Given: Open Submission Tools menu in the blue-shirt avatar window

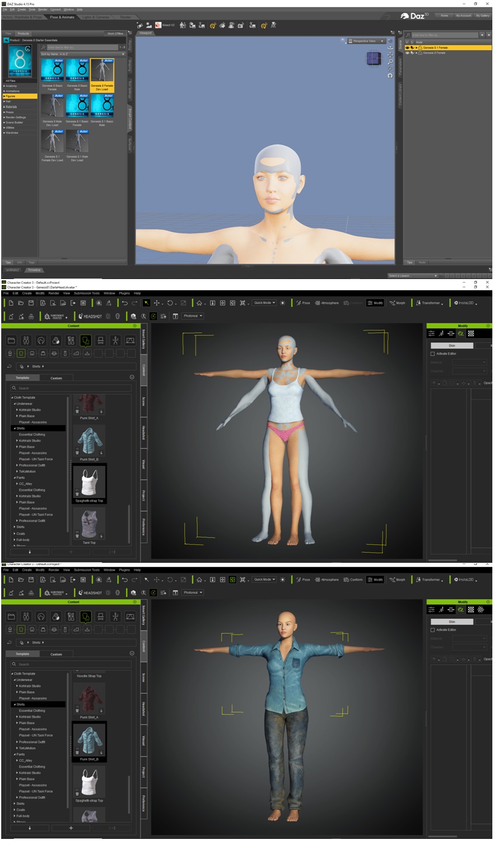Looking at the screenshot, I should [x=87, y=570].
